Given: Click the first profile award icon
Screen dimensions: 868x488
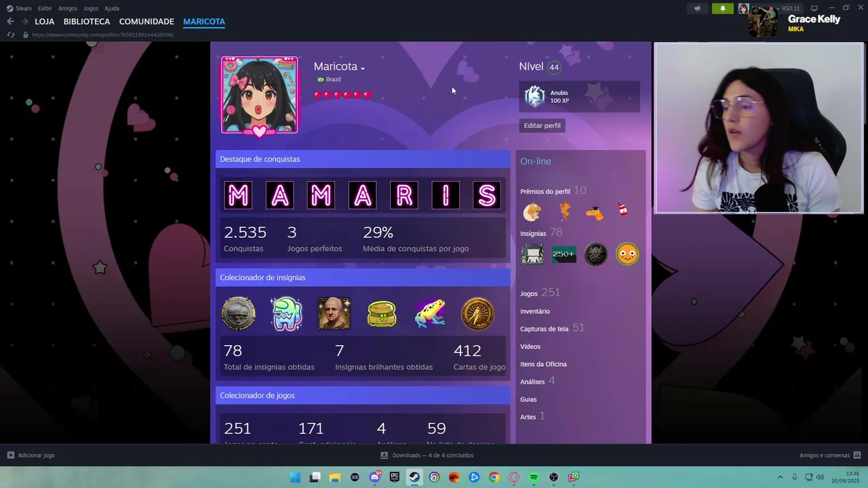Looking at the screenshot, I should click(532, 212).
